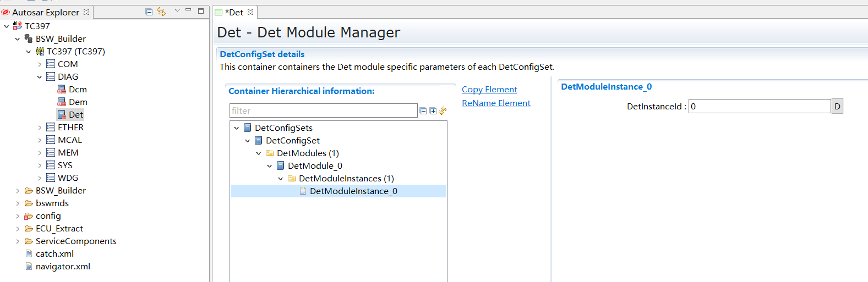Expand the COM tree node

[40, 64]
